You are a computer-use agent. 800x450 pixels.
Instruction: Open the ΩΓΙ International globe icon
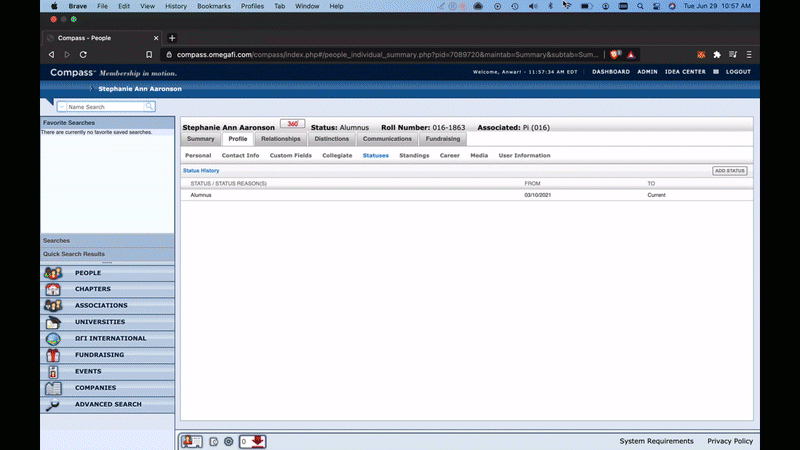click(x=53, y=339)
